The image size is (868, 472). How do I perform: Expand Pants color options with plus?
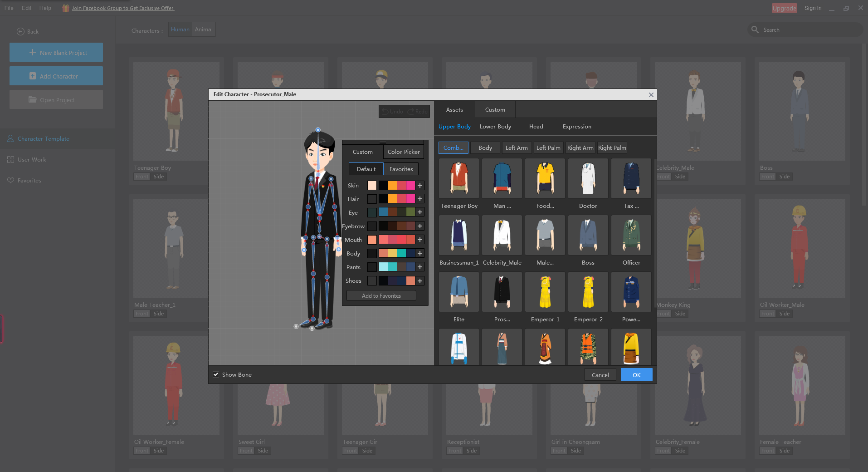click(x=420, y=267)
